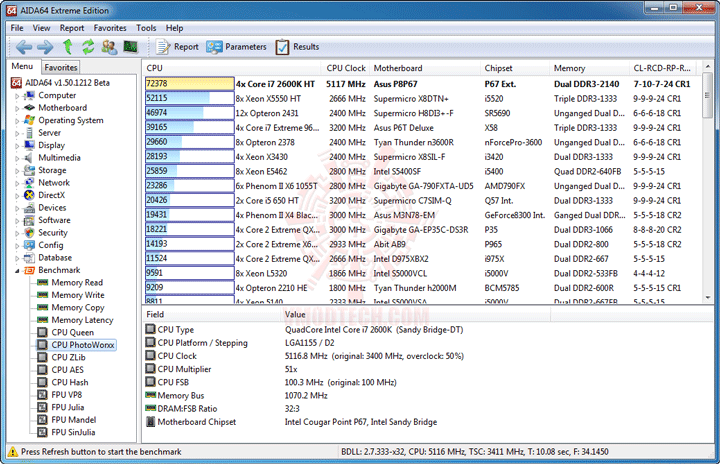Sort by the Motherboard column header
This screenshot has width=720, height=464.
point(425,68)
